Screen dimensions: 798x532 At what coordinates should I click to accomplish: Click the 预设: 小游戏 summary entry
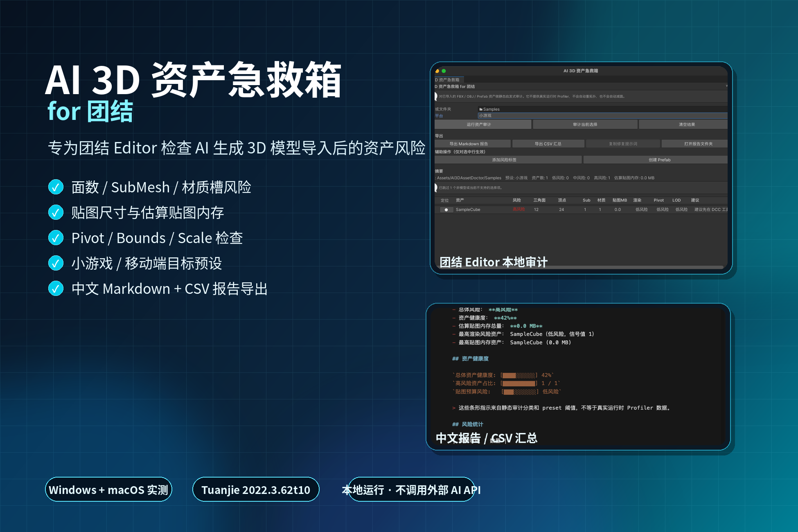pyautogui.click(x=516, y=178)
